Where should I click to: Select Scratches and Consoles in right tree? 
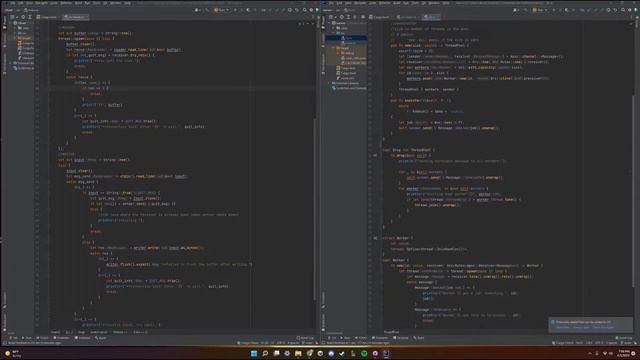[349, 88]
